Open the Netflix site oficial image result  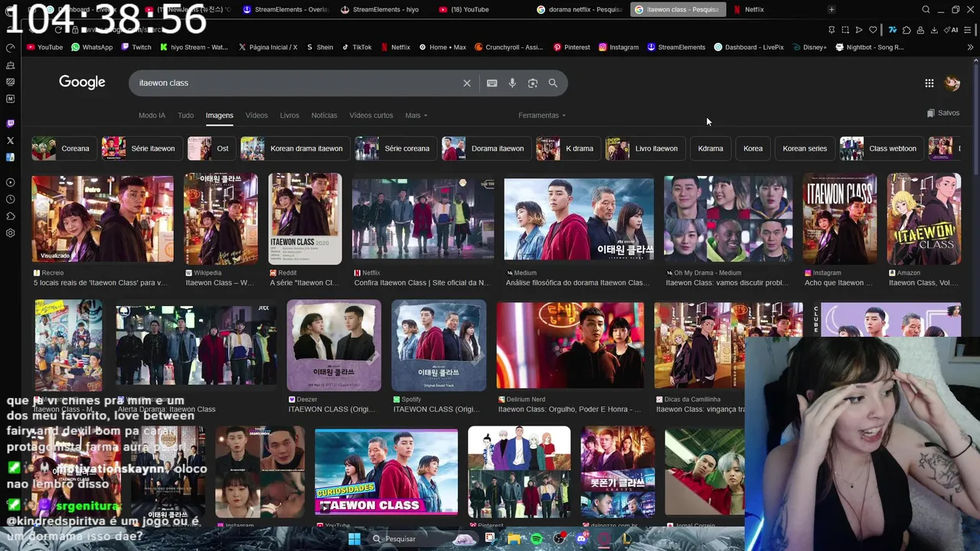[x=423, y=219]
